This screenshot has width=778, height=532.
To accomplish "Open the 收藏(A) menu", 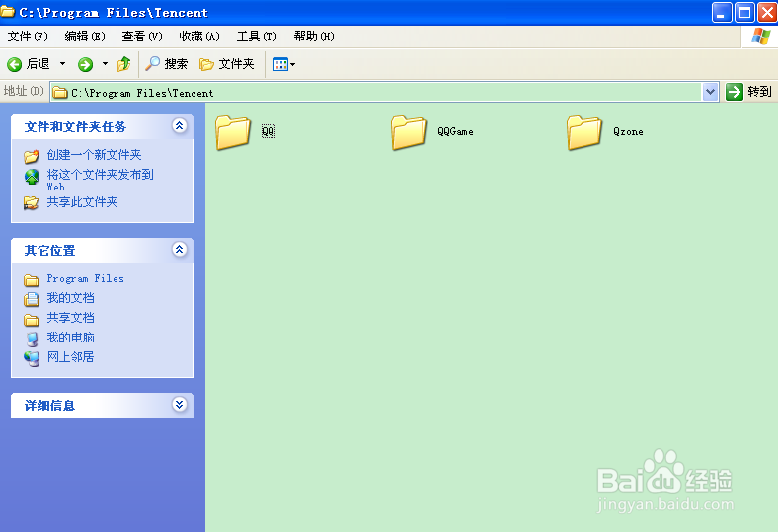I will pyautogui.click(x=199, y=37).
